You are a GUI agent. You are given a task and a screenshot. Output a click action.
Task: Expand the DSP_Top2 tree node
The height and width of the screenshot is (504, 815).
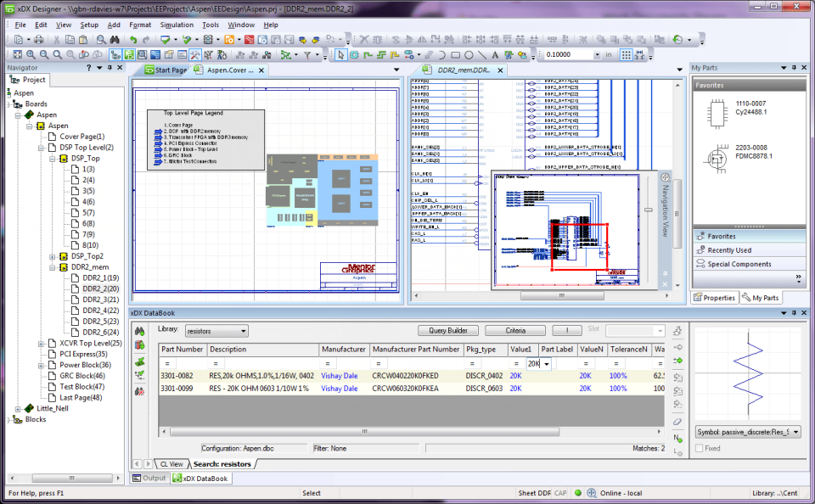pos(51,256)
